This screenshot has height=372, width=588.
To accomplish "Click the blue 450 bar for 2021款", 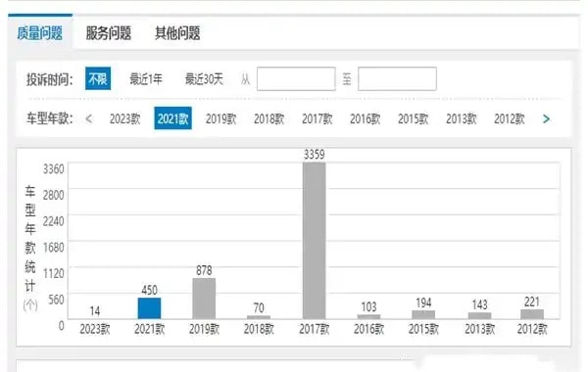I will pos(149,308).
